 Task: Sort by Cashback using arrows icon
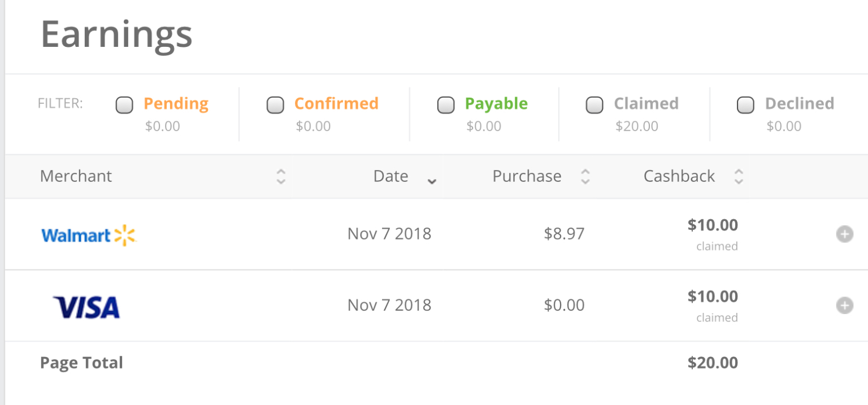(739, 177)
